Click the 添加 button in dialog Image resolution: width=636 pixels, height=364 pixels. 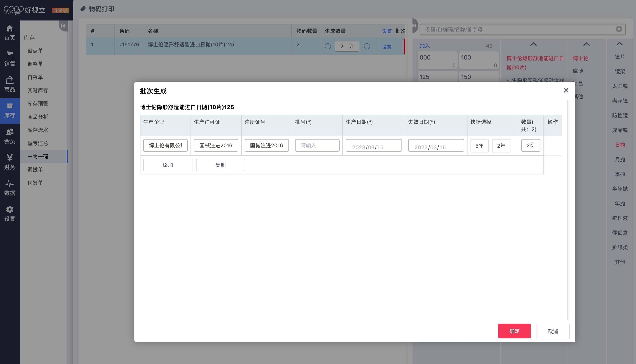168,165
